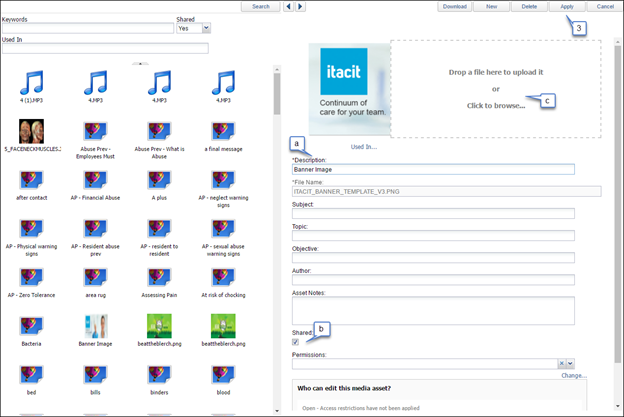624x417 pixels.
Task: Click the Description input field
Action: (433, 170)
